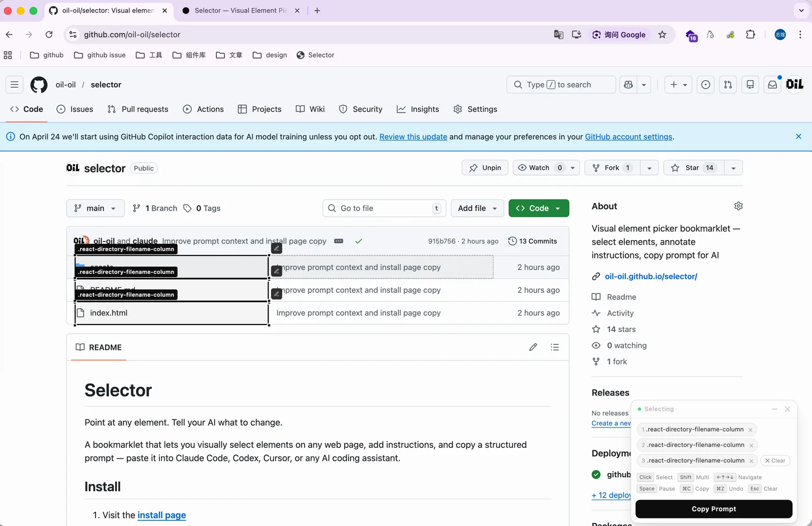Expand the Add file dropdown
This screenshot has height=526, width=812.
click(x=477, y=208)
